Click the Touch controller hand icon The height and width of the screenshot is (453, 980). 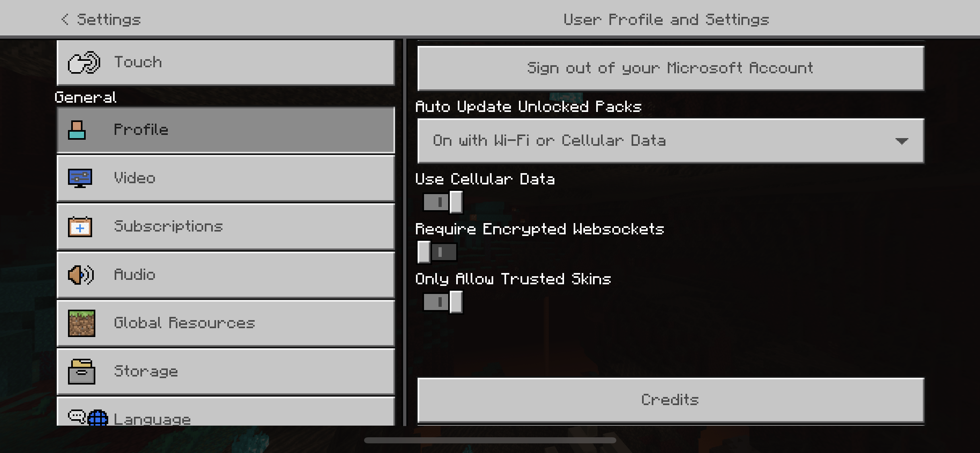point(84,62)
